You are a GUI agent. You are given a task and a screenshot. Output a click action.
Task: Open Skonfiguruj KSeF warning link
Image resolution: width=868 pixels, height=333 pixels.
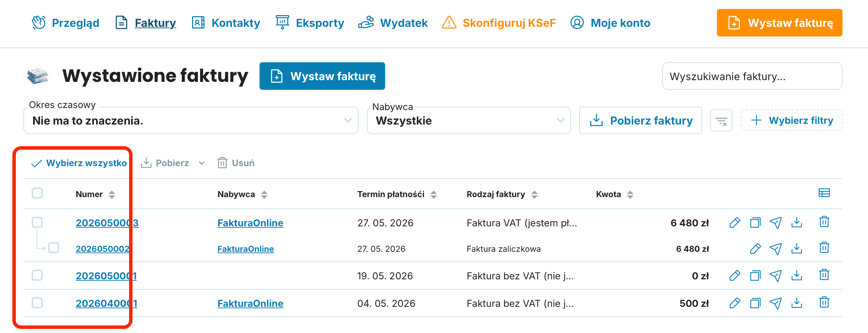tap(499, 23)
